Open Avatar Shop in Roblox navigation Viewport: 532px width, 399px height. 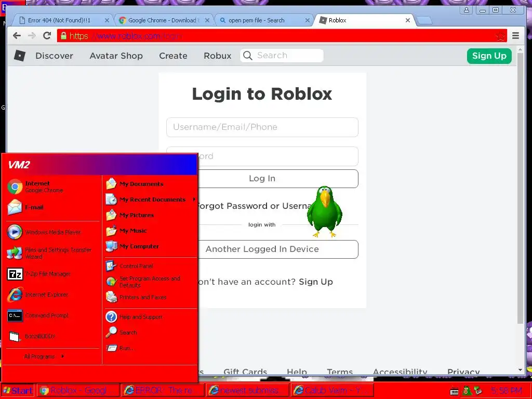pos(116,56)
